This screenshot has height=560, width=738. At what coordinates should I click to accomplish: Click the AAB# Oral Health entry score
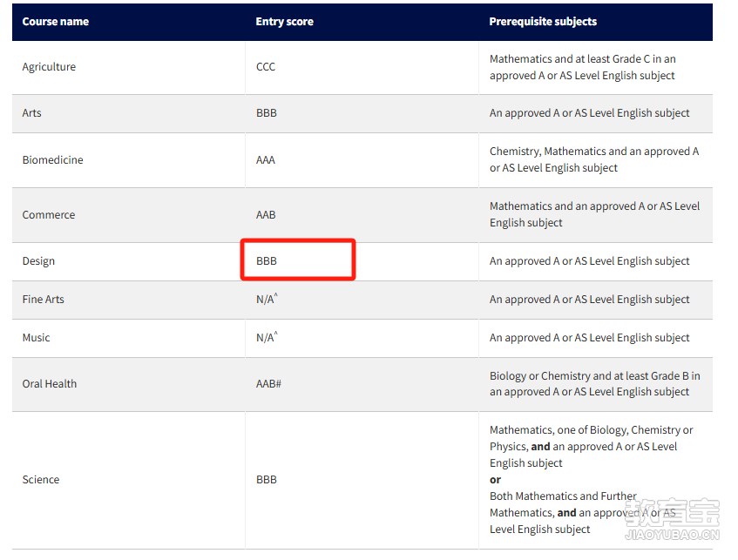tap(268, 384)
